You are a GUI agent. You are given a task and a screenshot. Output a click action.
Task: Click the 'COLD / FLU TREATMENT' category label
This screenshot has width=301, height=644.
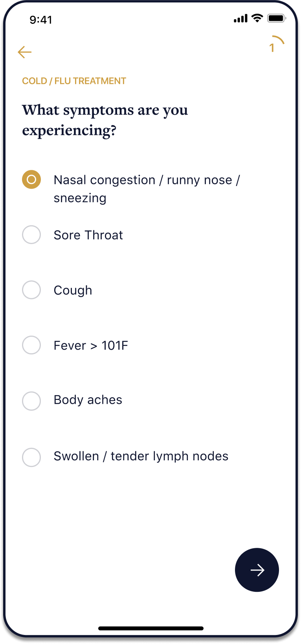tap(74, 81)
